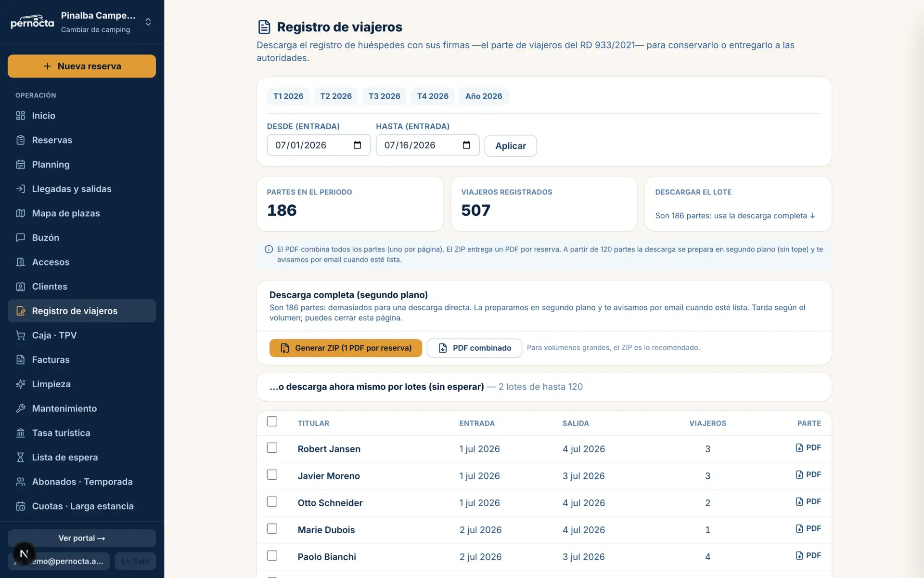Expand the descarga por lotes section
The height and width of the screenshot is (578, 924).
click(544, 387)
